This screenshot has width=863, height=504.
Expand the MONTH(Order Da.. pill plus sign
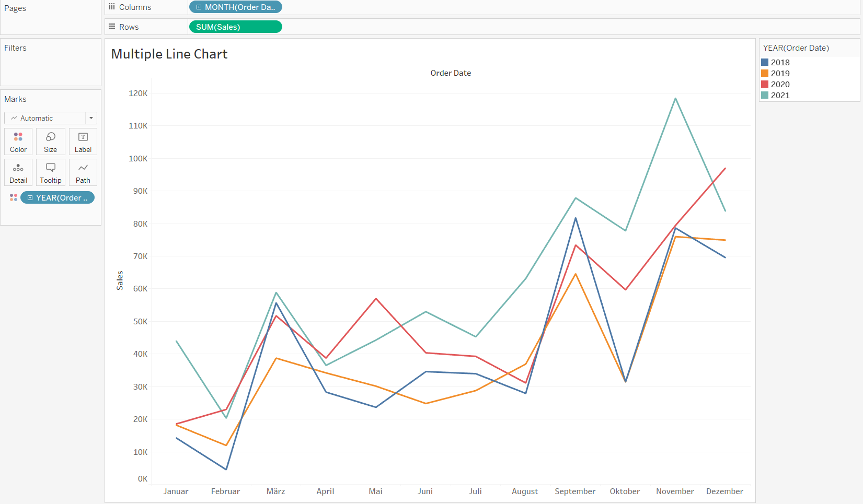click(199, 7)
